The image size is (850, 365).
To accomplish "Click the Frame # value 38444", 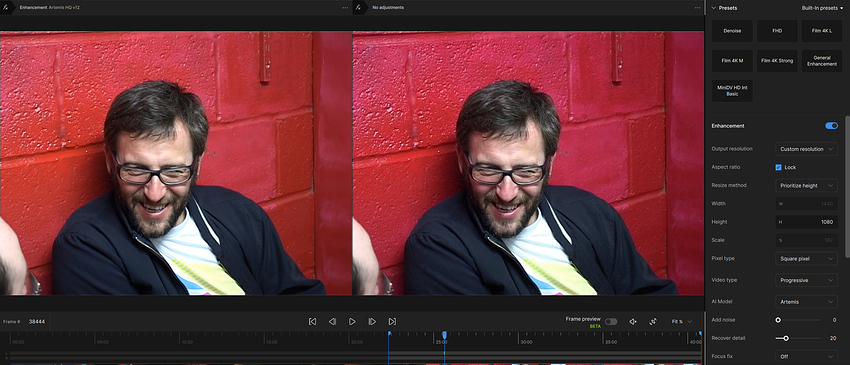I will click(x=37, y=322).
